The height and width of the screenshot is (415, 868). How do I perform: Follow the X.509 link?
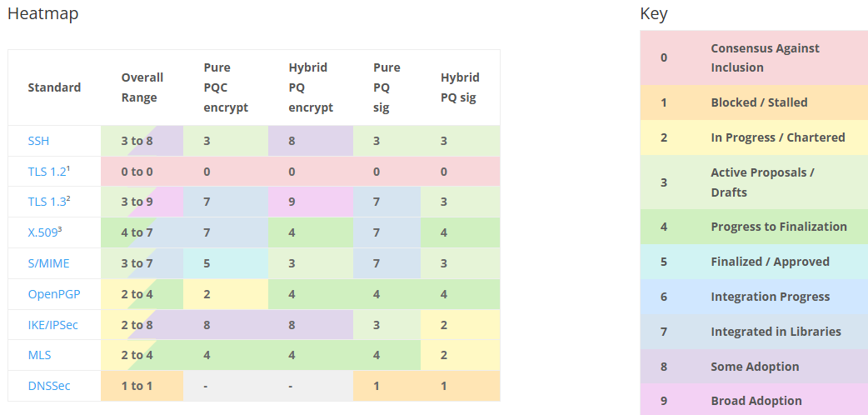(43, 232)
